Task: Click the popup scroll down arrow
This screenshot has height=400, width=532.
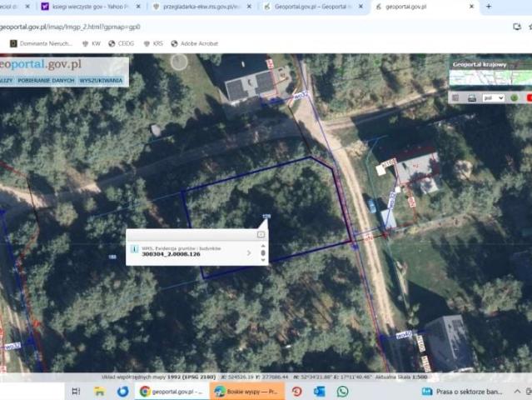Action: (x=263, y=260)
